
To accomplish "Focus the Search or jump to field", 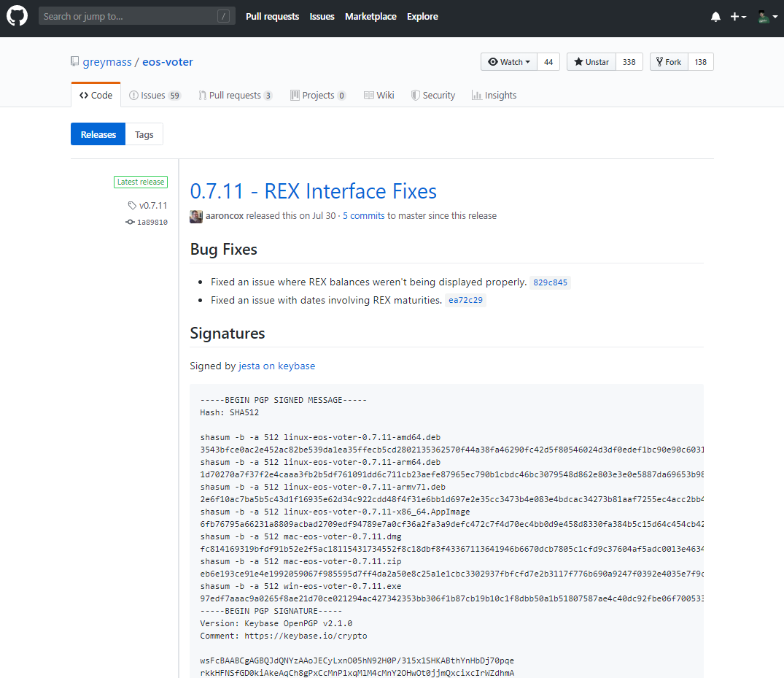I will coord(136,17).
